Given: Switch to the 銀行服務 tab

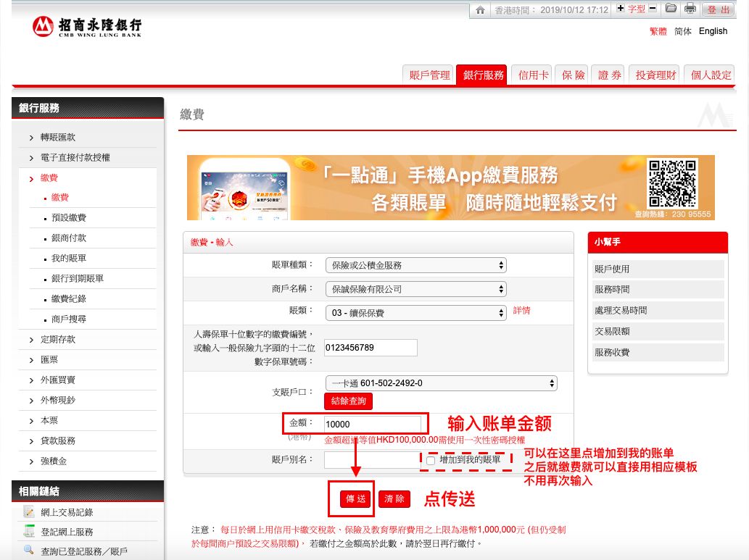Looking at the screenshot, I should [483, 75].
